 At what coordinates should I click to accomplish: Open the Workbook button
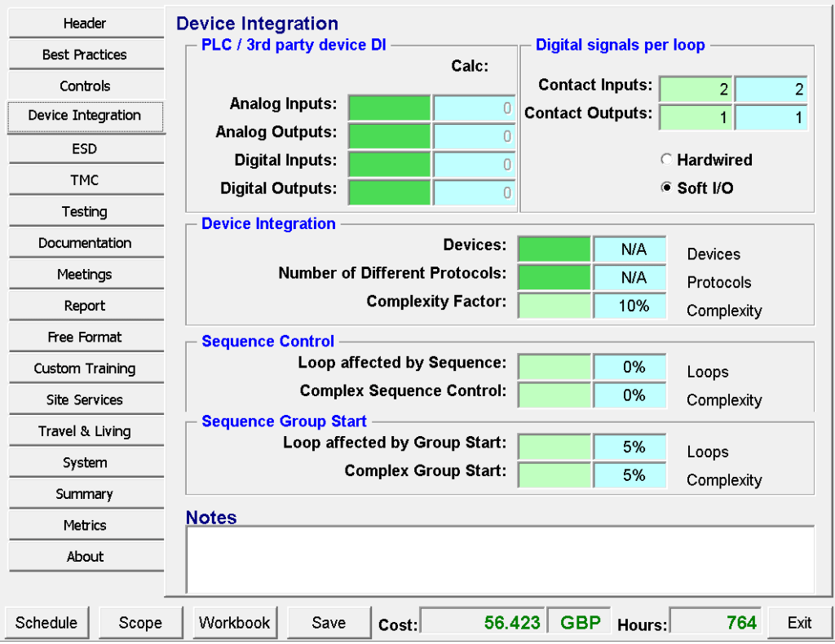pyautogui.click(x=235, y=623)
